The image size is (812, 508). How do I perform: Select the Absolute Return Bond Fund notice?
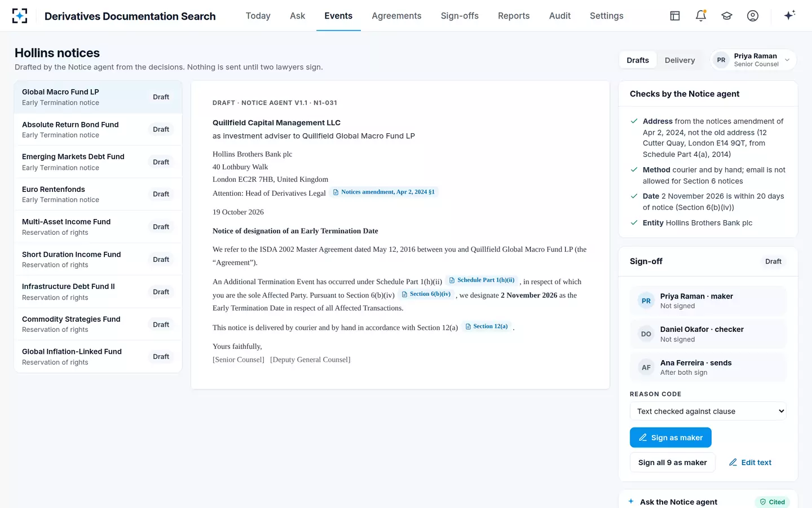click(x=98, y=130)
